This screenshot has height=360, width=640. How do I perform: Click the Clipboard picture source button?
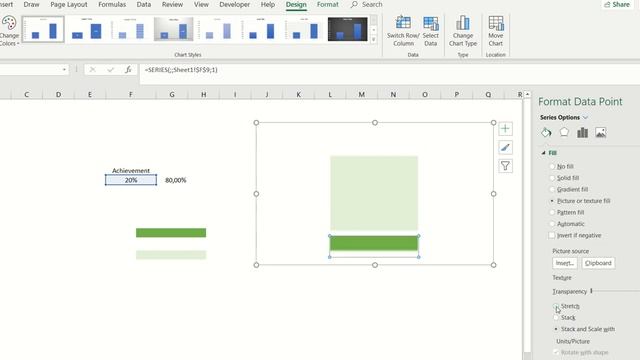point(598,263)
